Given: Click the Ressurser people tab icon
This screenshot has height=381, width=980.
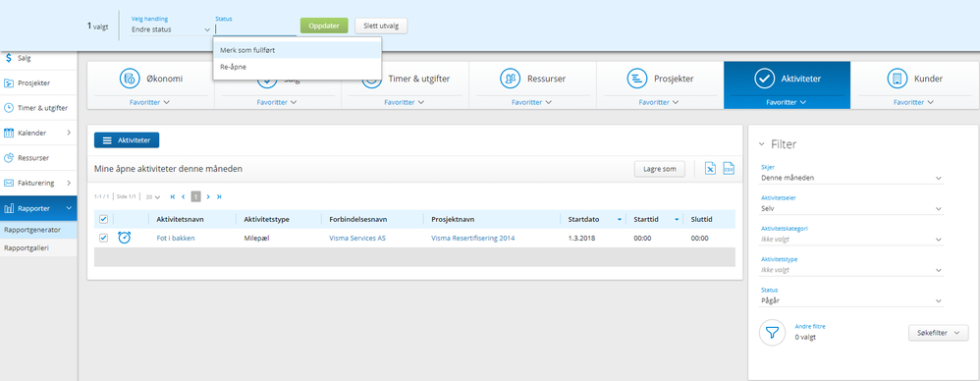Looking at the screenshot, I should [x=511, y=79].
